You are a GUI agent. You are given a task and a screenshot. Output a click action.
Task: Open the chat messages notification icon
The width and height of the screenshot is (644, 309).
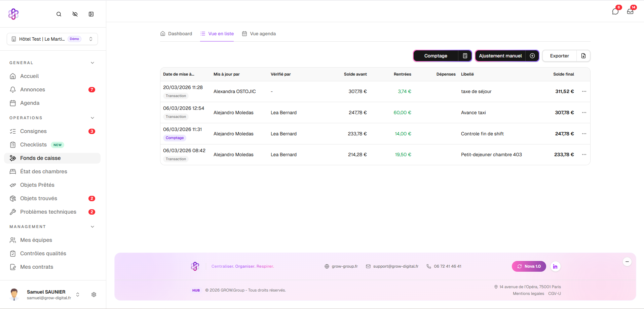(615, 12)
